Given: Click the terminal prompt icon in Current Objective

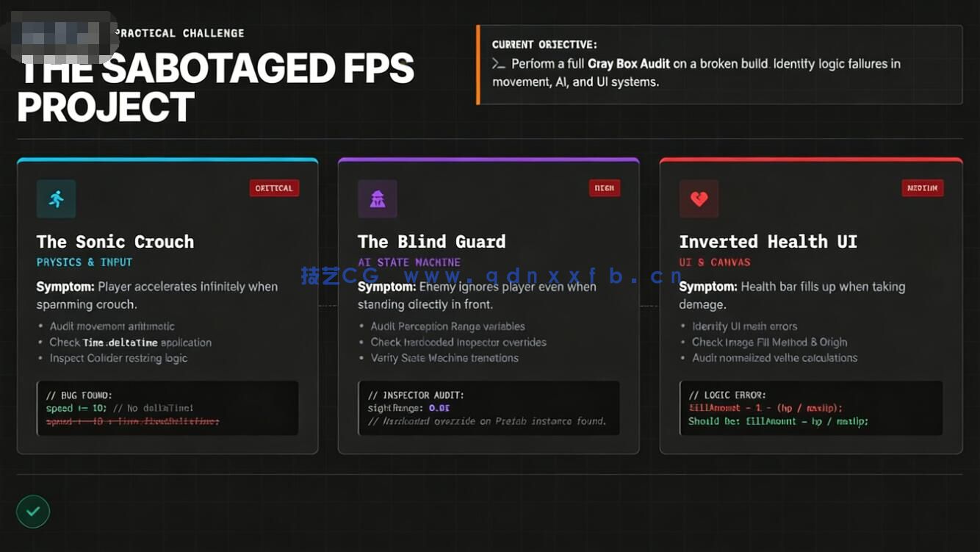Looking at the screenshot, I should click(x=499, y=64).
